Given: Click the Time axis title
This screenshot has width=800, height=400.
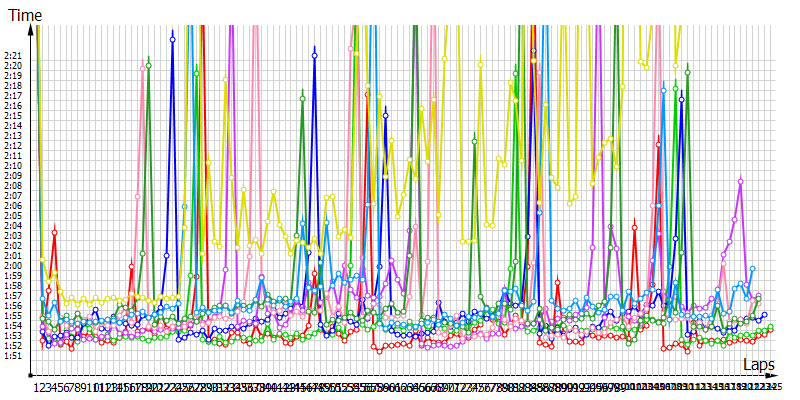Looking at the screenshot, I should [x=25, y=12].
